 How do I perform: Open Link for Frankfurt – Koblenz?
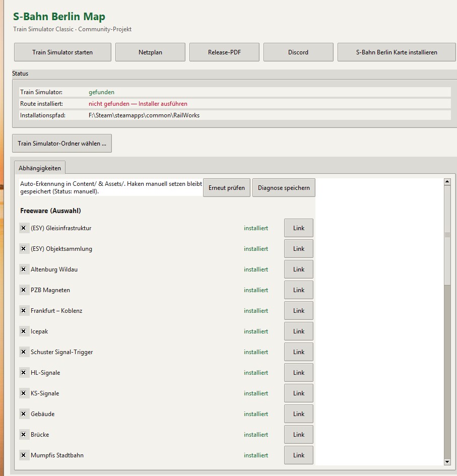(x=299, y=311)
